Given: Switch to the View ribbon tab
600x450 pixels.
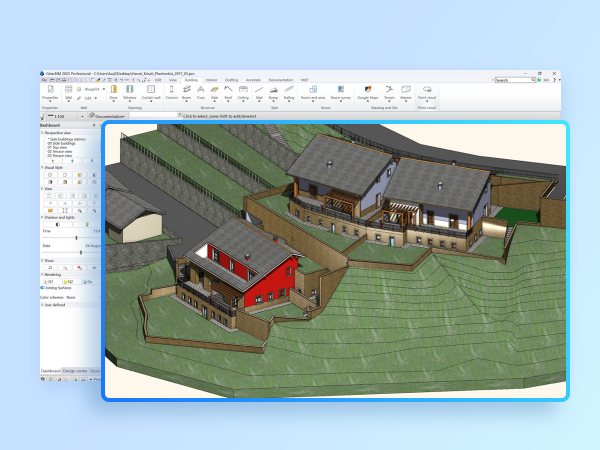Looking at the screenshot, I should tap(173, 80).
